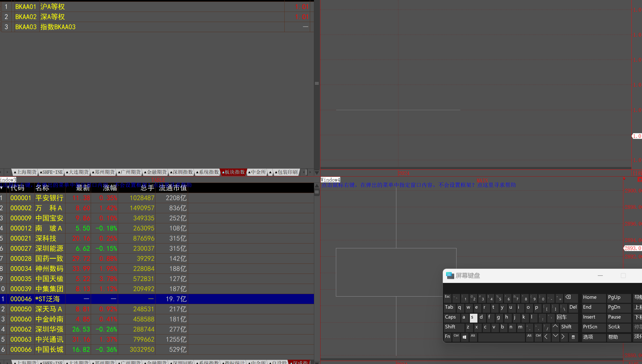The image size is (642, 364).
Task: Open the unlabeled ▲ tab between 中金所 and 包装印刷
Action: [270, 172]
